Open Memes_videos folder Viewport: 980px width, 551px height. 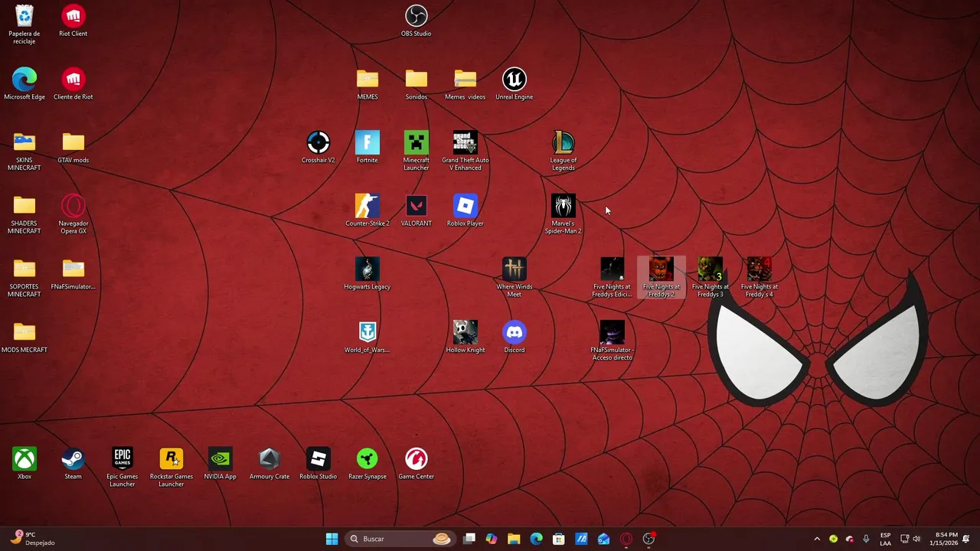(x=465, y=84)
